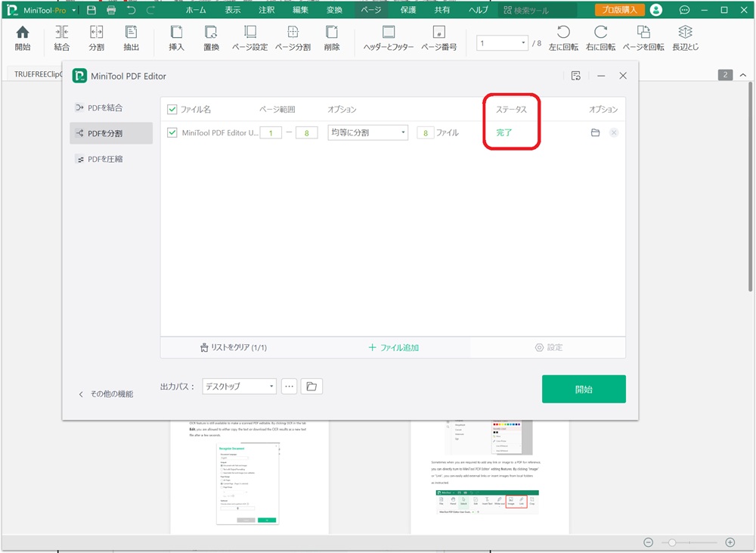This screenshot has width=756, height=553.
Task: Switch to the 編集 ribbon tab
Action: pyautogui.click(x=300, y=10)
